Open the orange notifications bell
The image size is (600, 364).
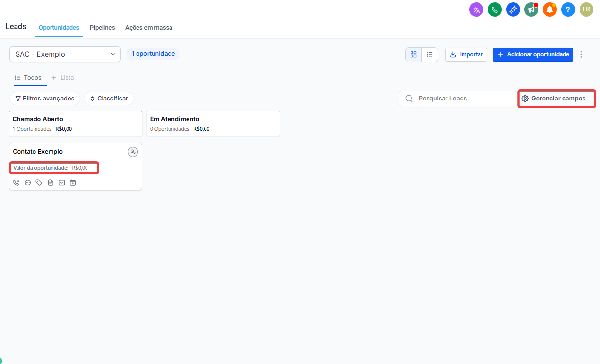(549, 10)
